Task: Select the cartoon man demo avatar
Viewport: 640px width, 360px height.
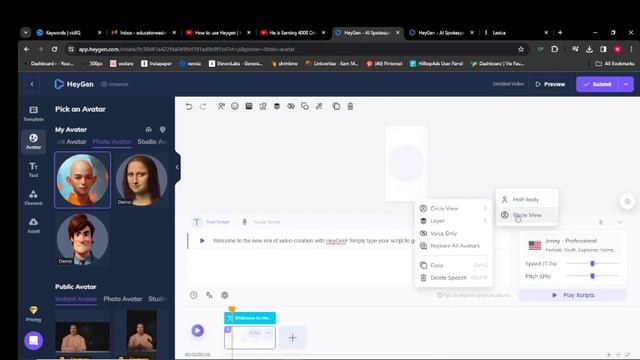Action: tap(82, 239)
